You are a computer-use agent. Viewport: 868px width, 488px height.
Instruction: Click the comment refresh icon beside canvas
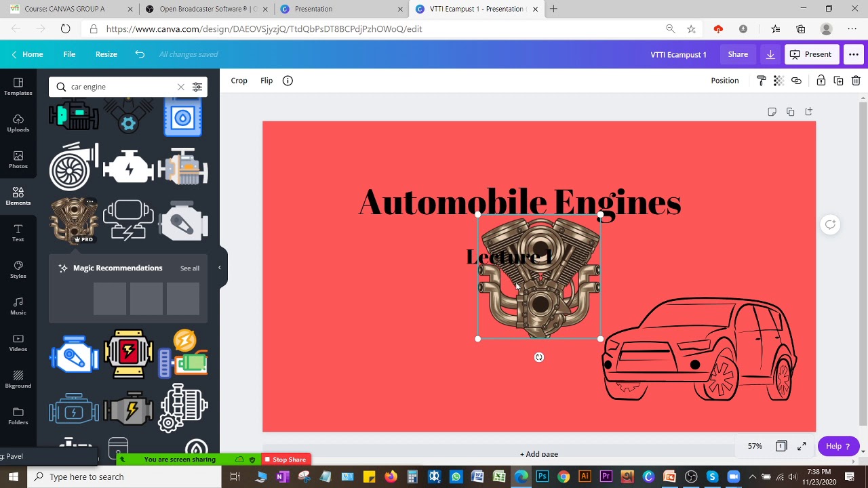(x=830, y=225)
